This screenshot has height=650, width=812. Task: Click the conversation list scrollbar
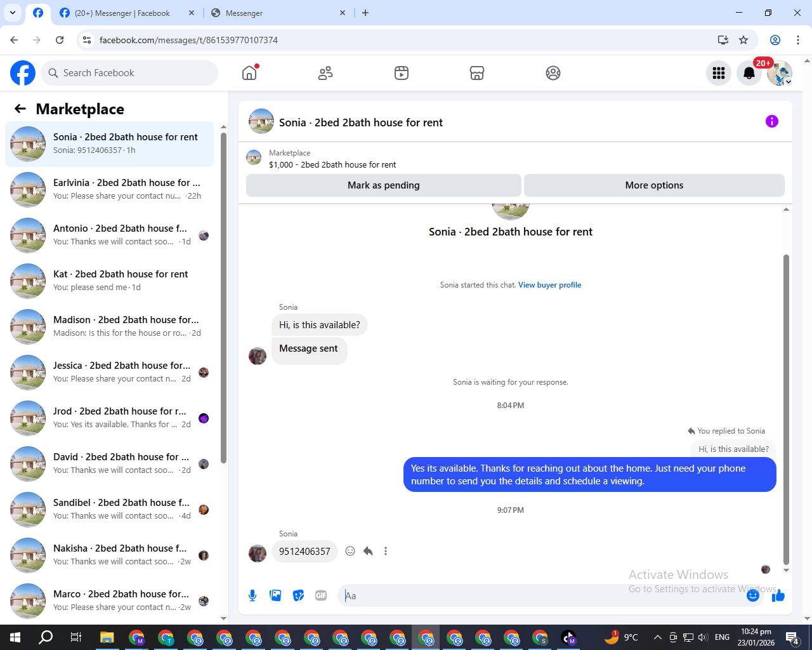pos(223,298)
